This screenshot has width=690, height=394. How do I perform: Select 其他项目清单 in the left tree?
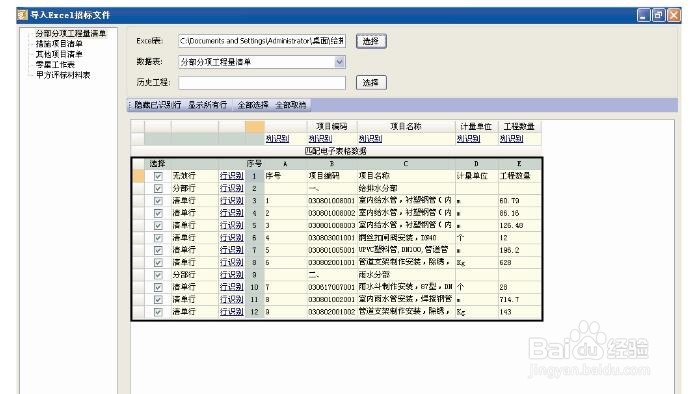pyautogui.click(x=59, y=54)
